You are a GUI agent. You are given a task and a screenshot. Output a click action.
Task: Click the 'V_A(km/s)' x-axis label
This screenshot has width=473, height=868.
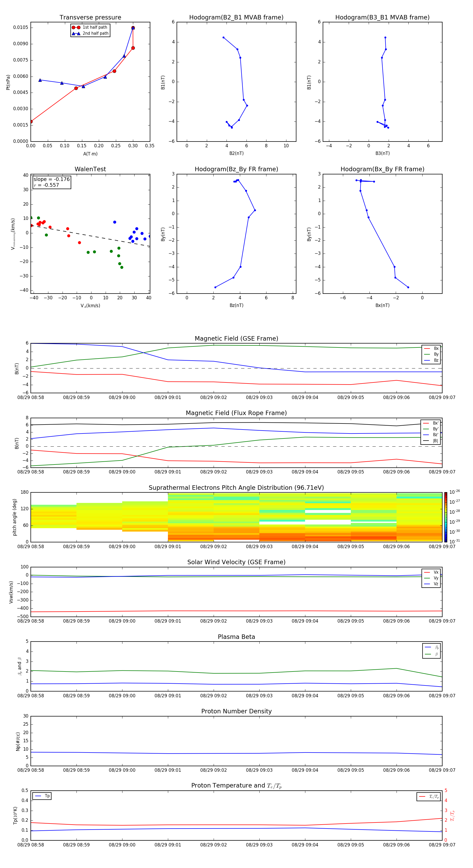coord(90,306)
